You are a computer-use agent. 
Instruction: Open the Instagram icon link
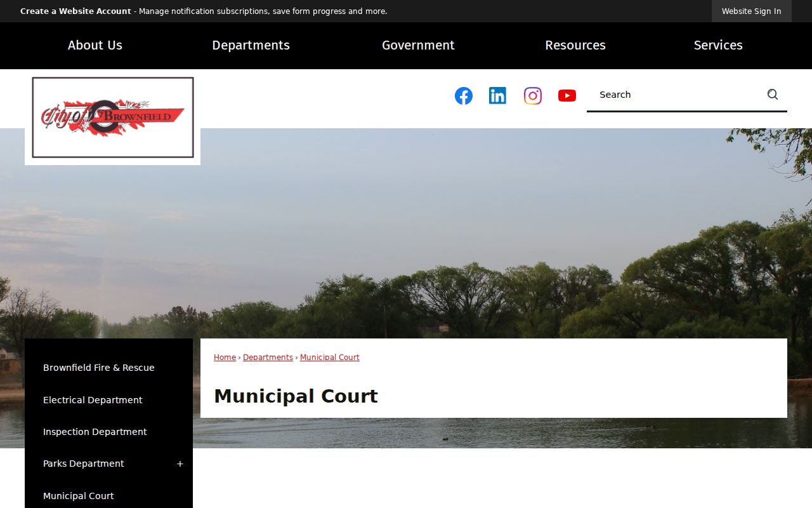point(533,96)
